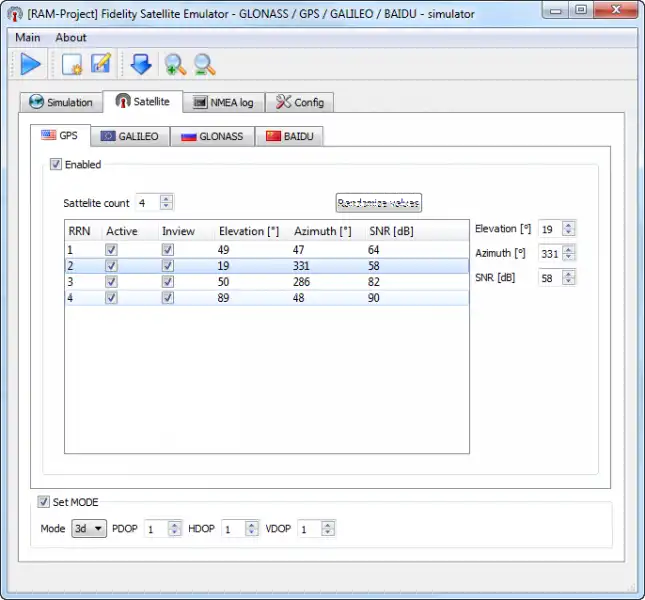Switch to the GALILEO tab
645x600 pixels.
[130, 136]
